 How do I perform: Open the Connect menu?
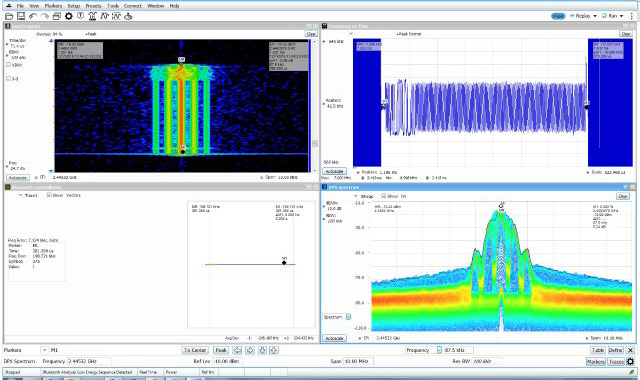click(x=133, y=6)
